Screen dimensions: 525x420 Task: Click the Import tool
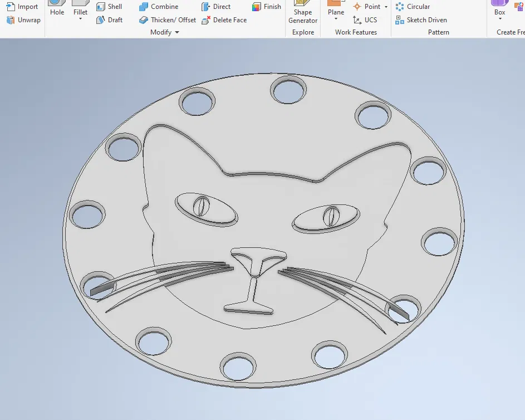(22, 7)
